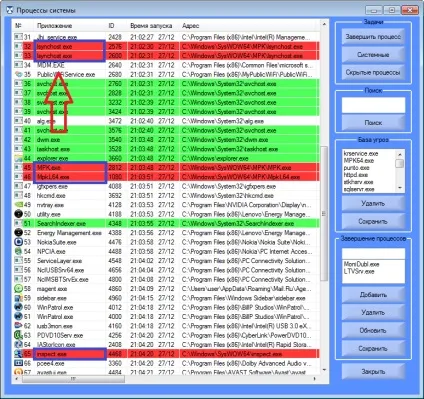
Task: Select the MDM.EXE process row
Action: [x=166, y=65]
